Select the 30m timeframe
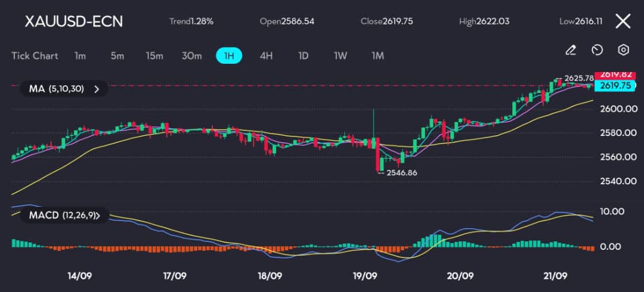This screenshot has height=292, width=644. [x=192, y=56]
